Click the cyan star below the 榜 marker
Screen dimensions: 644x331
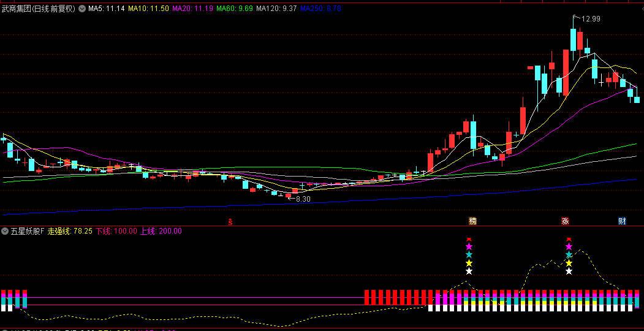[469, 254]
